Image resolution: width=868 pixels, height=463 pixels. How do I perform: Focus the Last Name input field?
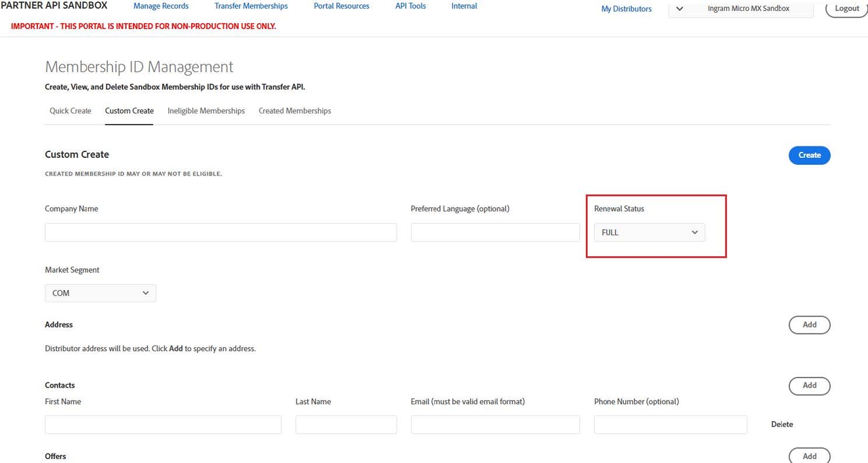pyautogui.click(x=346, y=424)
